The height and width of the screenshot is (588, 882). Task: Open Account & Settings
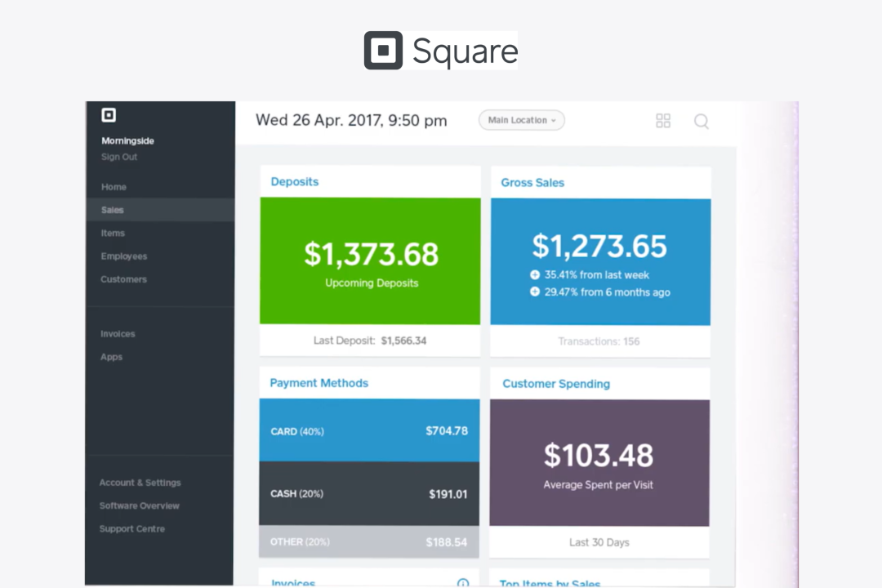pyautogui.click(x=140, y=482)
